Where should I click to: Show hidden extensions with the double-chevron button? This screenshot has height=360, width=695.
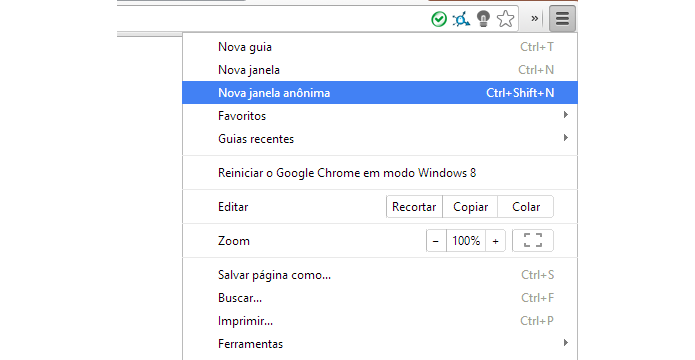pos(535,19)
